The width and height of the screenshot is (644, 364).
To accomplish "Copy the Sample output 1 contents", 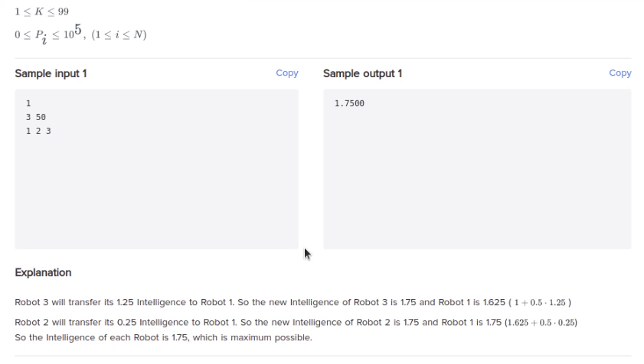I will 619,73.
